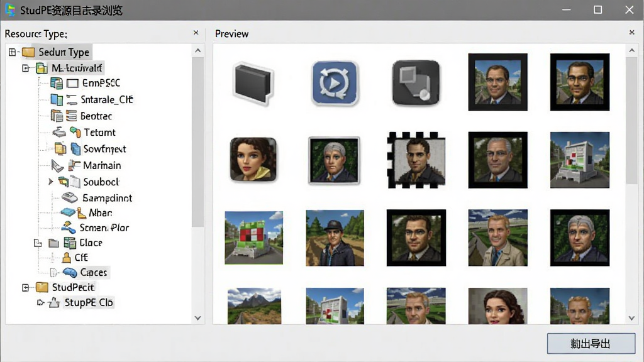Select the dark folder icon thumbnail
The height and width of the screenshot is (362, 644).
[x=253, y=84]
